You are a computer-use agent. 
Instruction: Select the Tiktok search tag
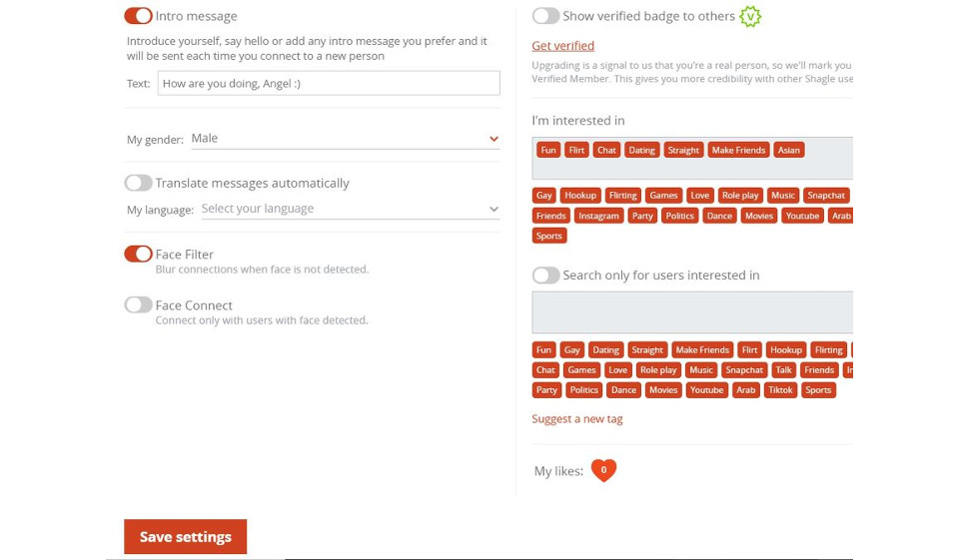780,390
